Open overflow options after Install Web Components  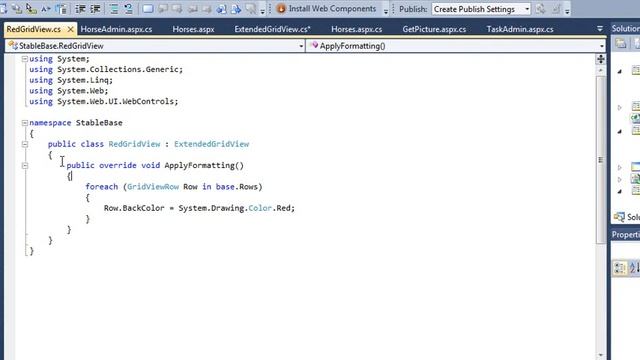pos(386,11)
